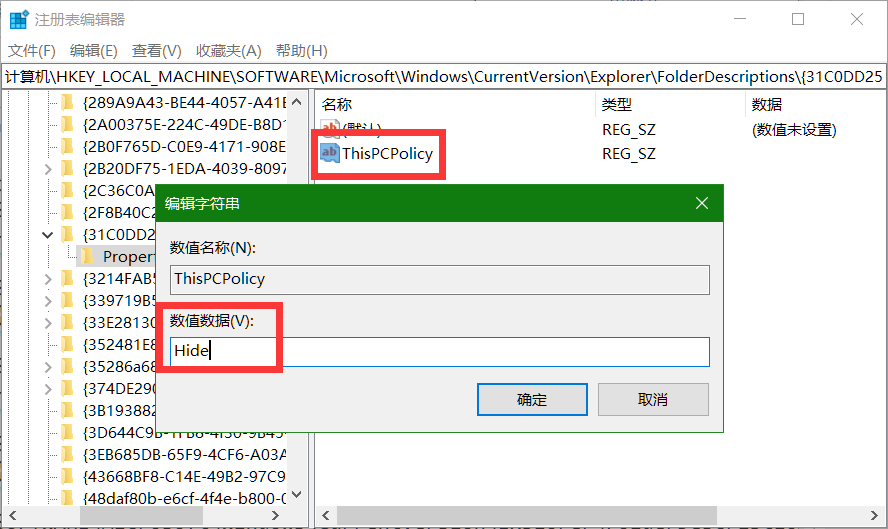888x529 pixels.
Task: Cancel the edit with 取消 button
Action: pyautogui.click(x=653, y=399)
